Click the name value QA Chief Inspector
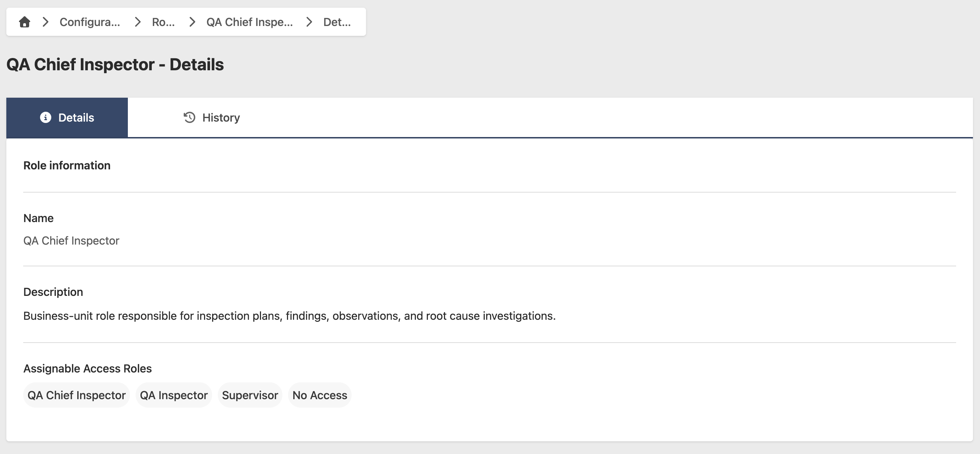The height and width of the screenshot is (454, 980). [x=71, y=240]
